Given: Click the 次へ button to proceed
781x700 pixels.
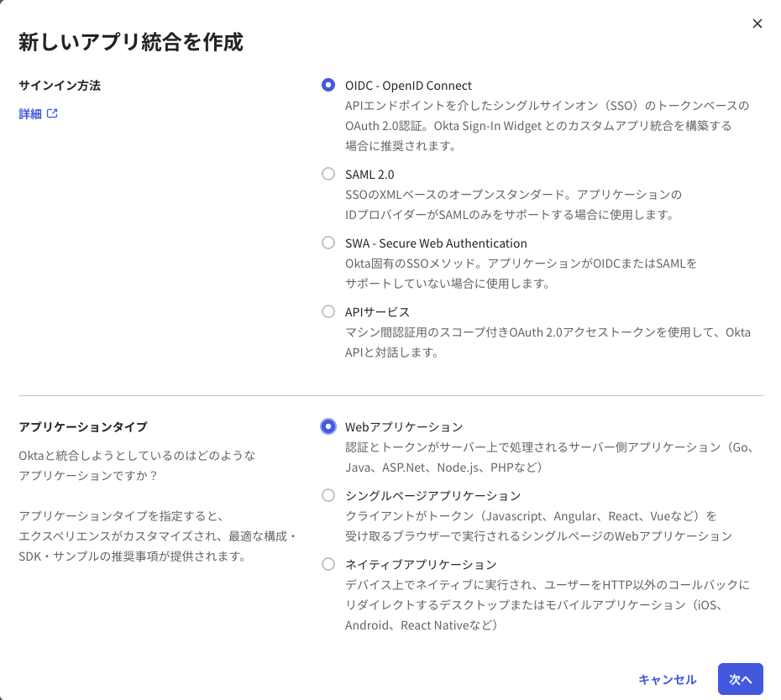Looking at the screenshot, I should point(740,679).
